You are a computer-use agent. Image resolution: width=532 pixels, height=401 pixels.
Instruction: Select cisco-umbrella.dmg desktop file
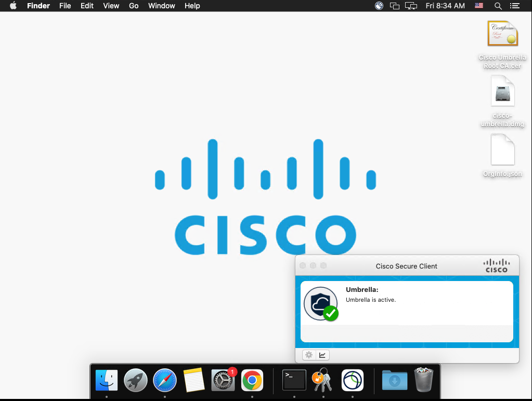click(502, 102)
